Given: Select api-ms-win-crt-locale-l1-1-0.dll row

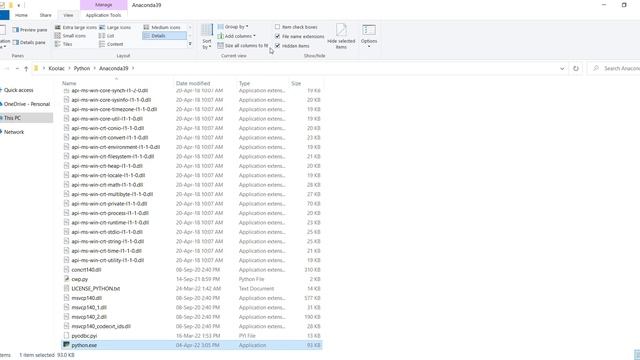Looking at the screenshot, I should pyautogui.click(x=192, y=175).
